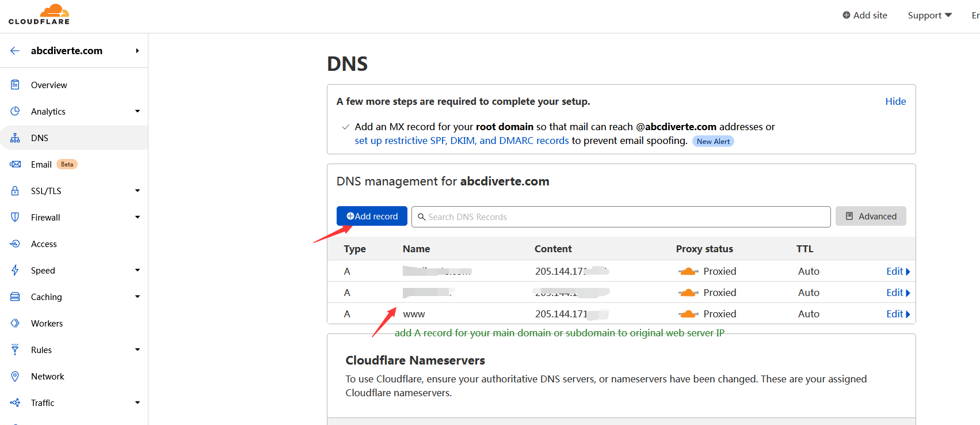Toggle proxy cloud on first A record

[688, 271]
